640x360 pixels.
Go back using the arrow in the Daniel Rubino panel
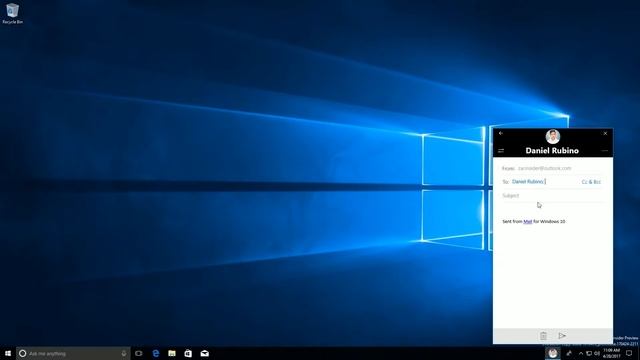click(x=501, y=133)
